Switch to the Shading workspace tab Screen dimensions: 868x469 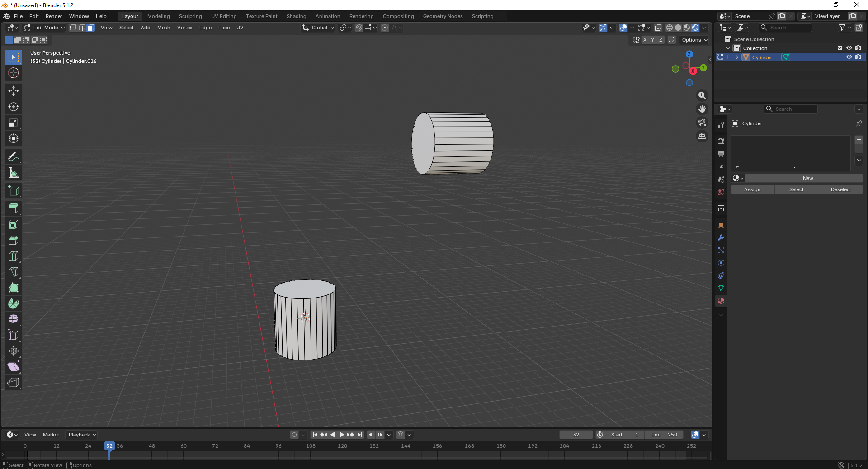pos(296,16)
